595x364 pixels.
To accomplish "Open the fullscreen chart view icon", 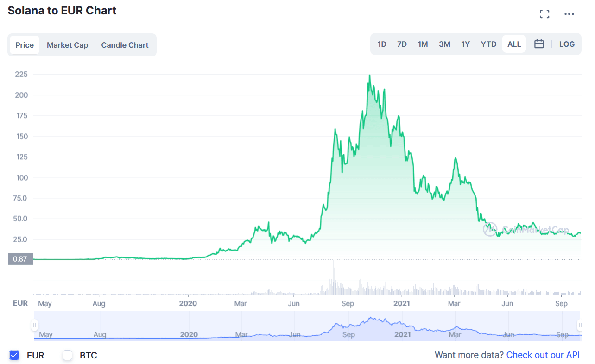I will coord(544,14).
